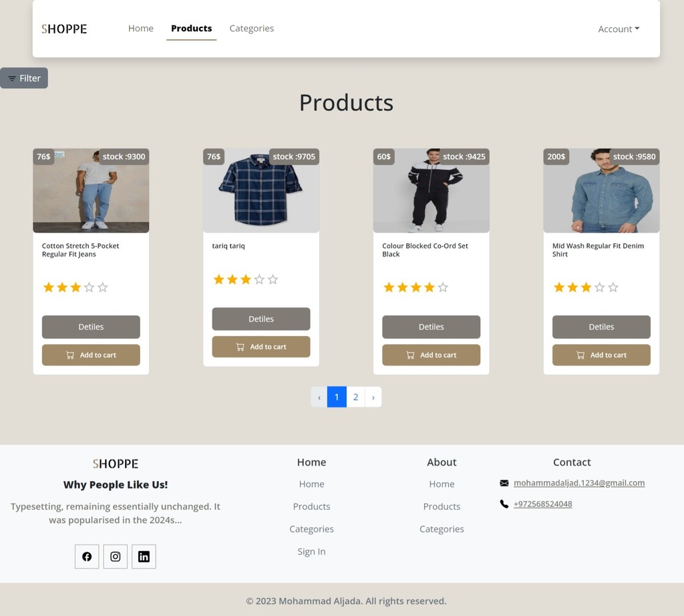Viewport: 684px width, 616px height.
Task: View Detiles for Mid Wash Denim Shirt
Action: pyautogui.click(x=601, y=327)
